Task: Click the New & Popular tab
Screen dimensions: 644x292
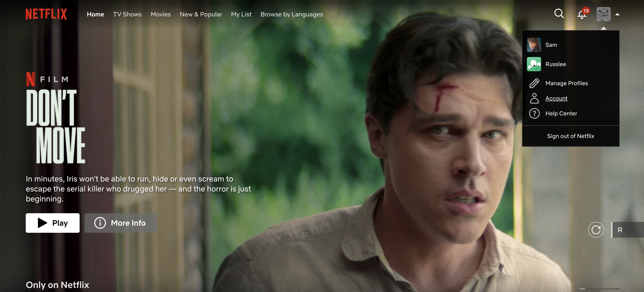Action: tap(201, 14)
